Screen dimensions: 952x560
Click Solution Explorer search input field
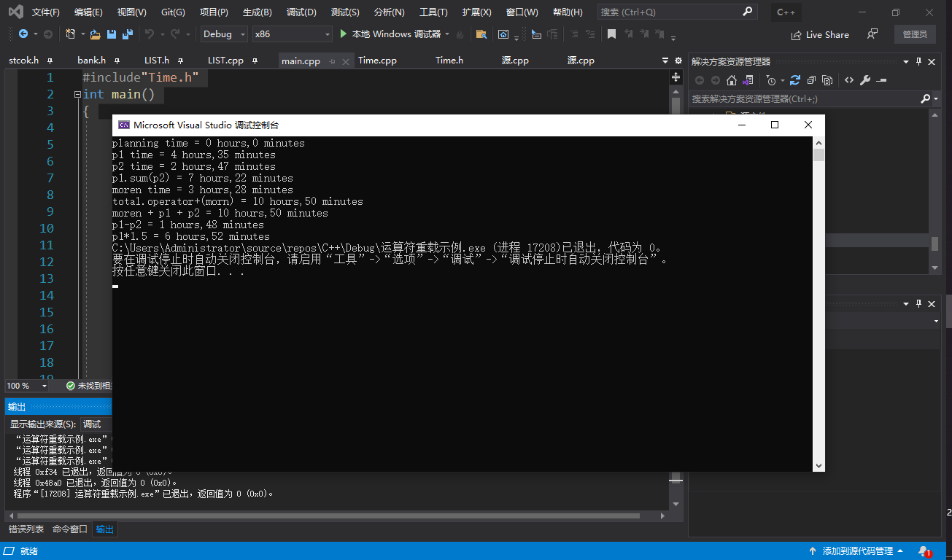[x=804, y=98]
